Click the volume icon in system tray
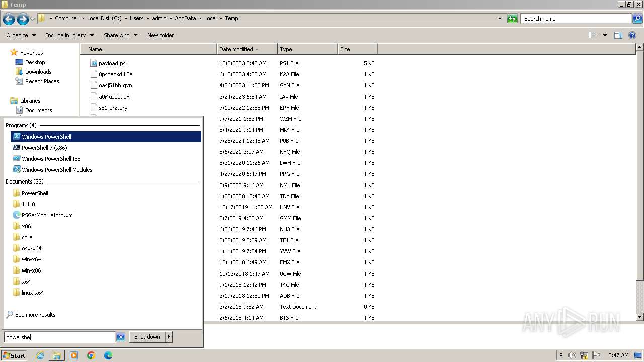The height and width of the screenshot is (362, 644). point(572,355)
